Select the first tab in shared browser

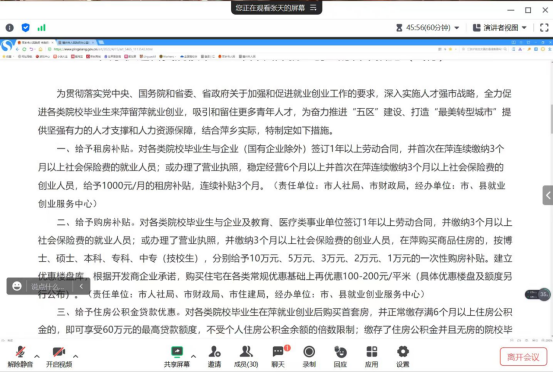[35, 43]
